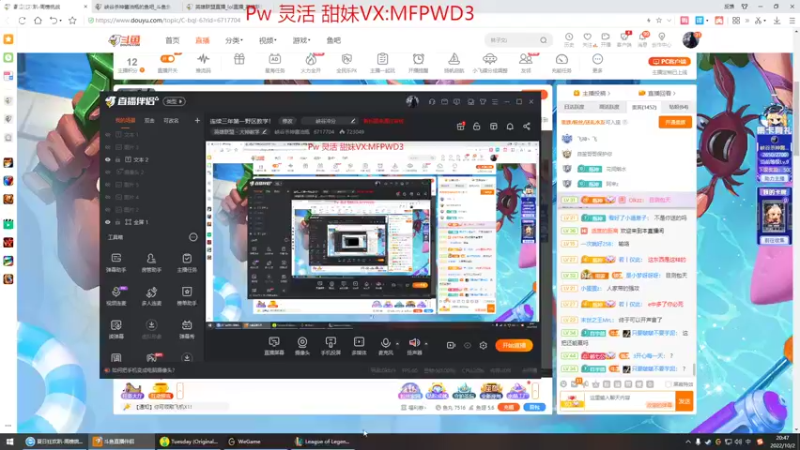
Task: Add a new scene with plus button
Action: pyautogui.click(x=197, y=120)
